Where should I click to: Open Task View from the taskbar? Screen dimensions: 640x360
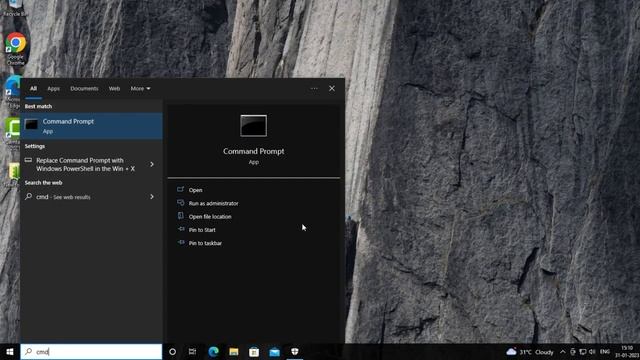pos(192,351)
